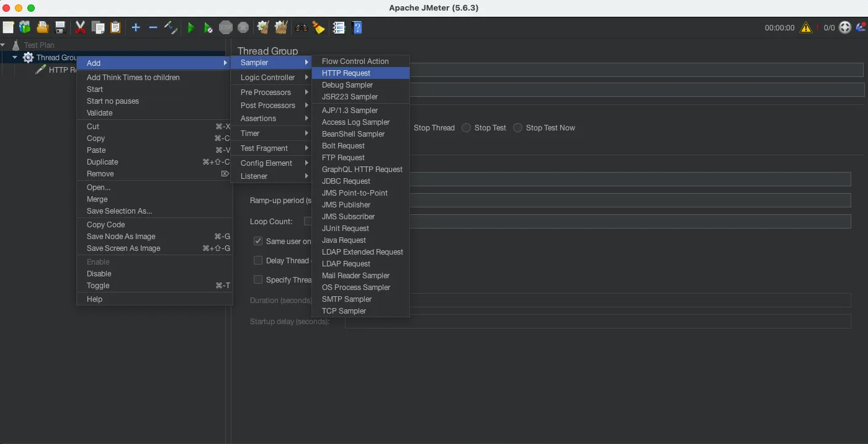
Task: Select the Stop Test radio button
Action: point(466,128)
